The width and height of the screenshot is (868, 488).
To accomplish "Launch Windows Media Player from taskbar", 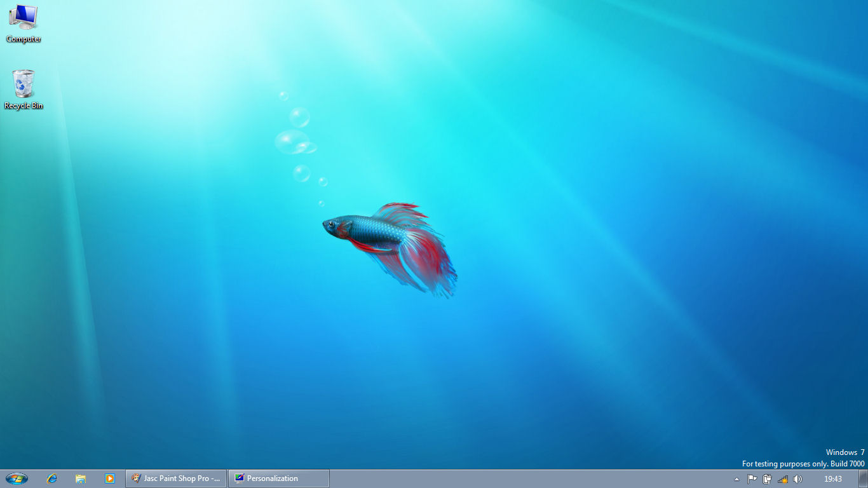I will (x=109, y=478).
